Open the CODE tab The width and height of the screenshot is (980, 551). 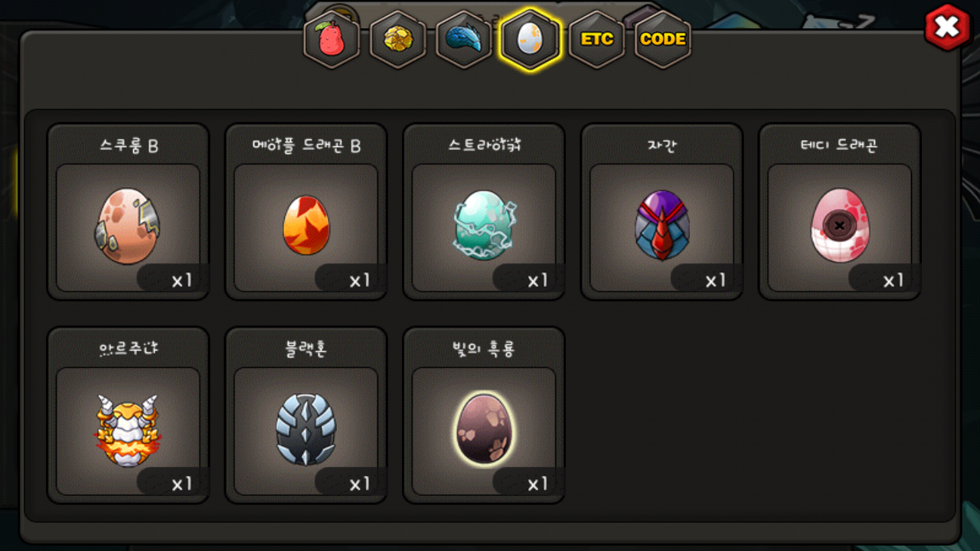[x=663, y=39]
